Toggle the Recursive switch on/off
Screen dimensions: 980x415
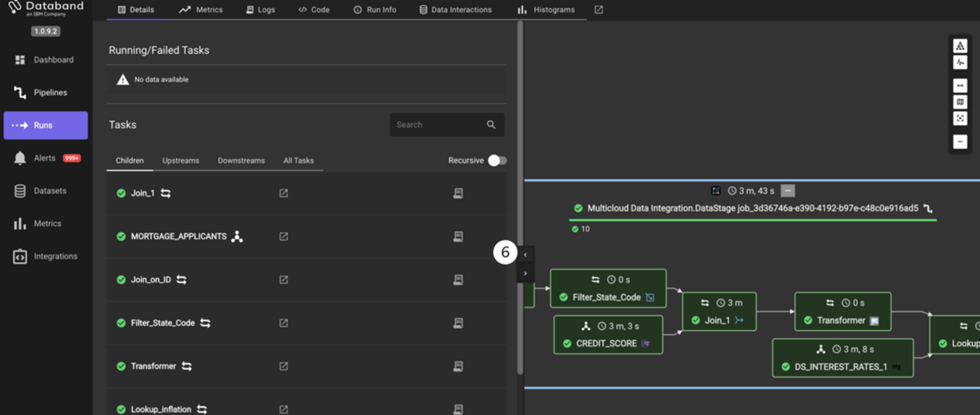coord(497,161)
